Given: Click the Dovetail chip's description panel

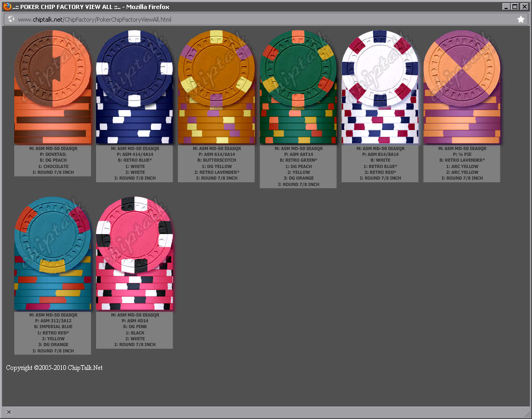Looking at the screenshot, I should tap(52, 161).
